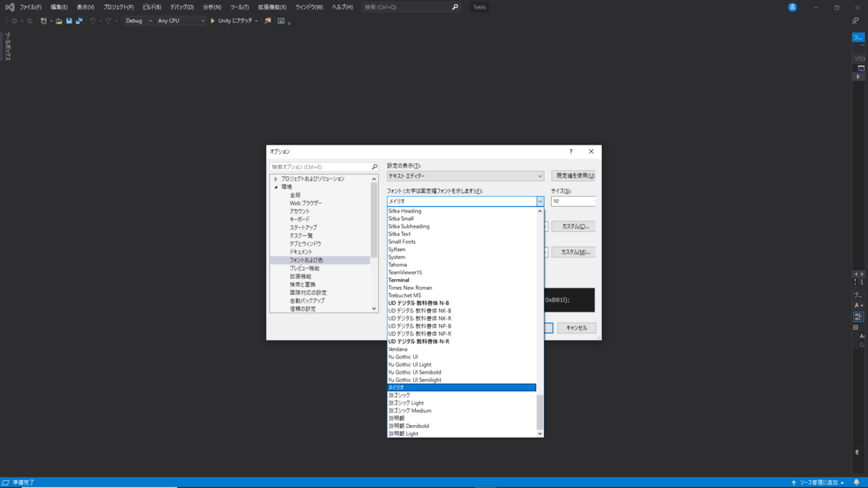Open the Debug configuration dropdown
Viewport: 868px width, 488px height.
pyautogui.click(x=139, y=21)
